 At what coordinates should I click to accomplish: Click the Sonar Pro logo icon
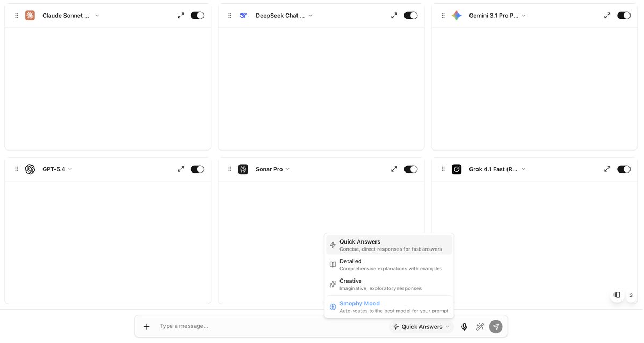243,169
